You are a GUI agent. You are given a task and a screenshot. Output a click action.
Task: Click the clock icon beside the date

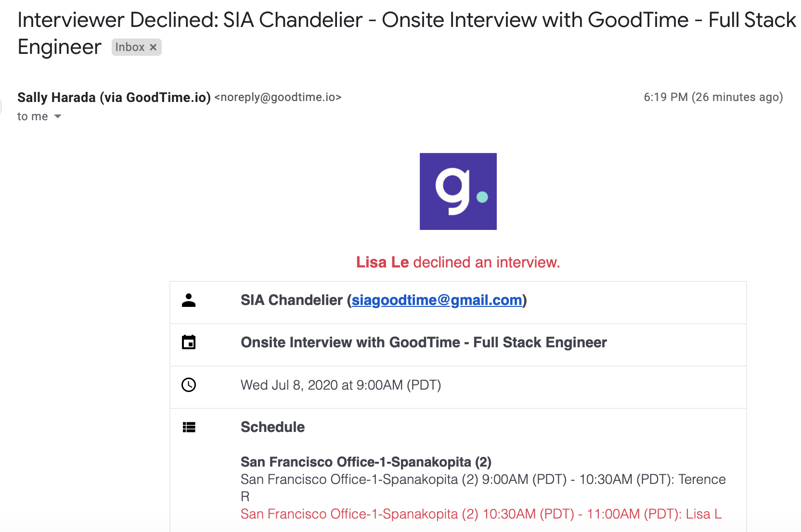point(189,385)
